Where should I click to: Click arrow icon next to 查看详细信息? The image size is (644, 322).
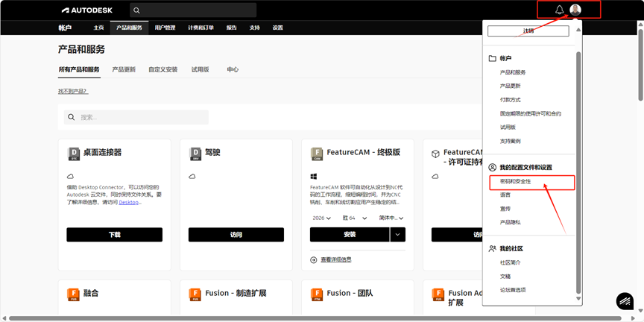click(314, 259)
